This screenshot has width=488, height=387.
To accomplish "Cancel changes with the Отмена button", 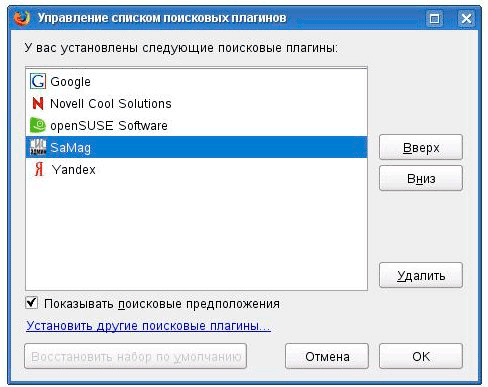I will coord(327,356).
